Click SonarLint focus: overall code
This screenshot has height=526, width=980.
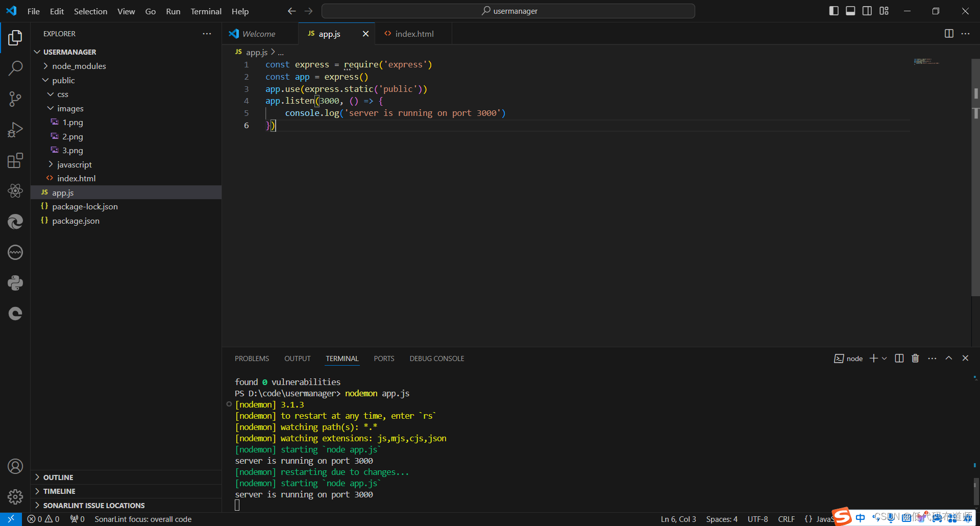click(x=143, y=519)
